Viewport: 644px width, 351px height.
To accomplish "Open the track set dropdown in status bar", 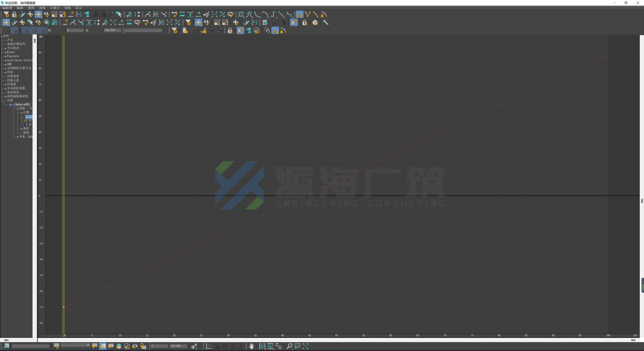I will 75,346.
